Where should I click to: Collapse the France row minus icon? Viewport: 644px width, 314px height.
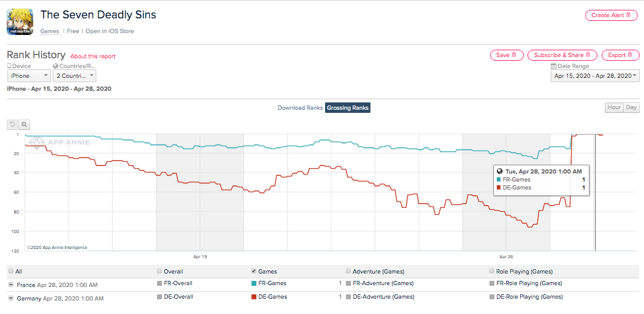10,285
